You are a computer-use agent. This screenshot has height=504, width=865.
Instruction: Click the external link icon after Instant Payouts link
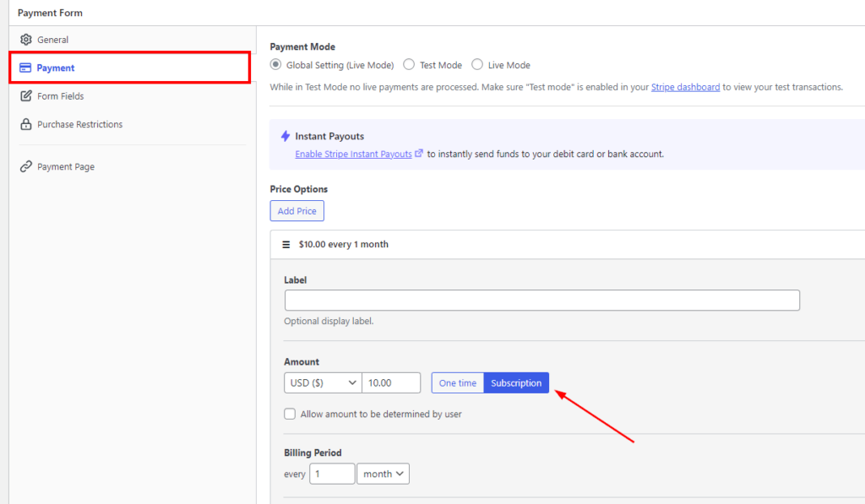coord(419,154)
